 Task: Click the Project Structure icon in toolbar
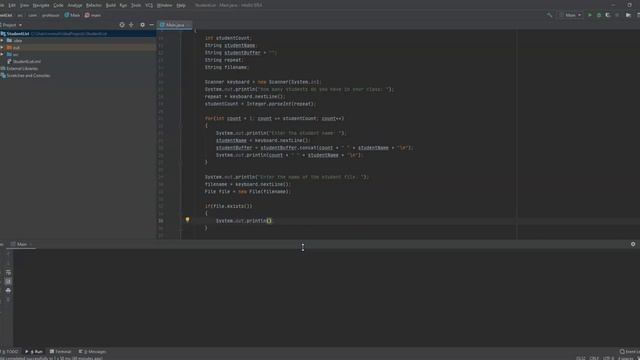pos(628,15)
